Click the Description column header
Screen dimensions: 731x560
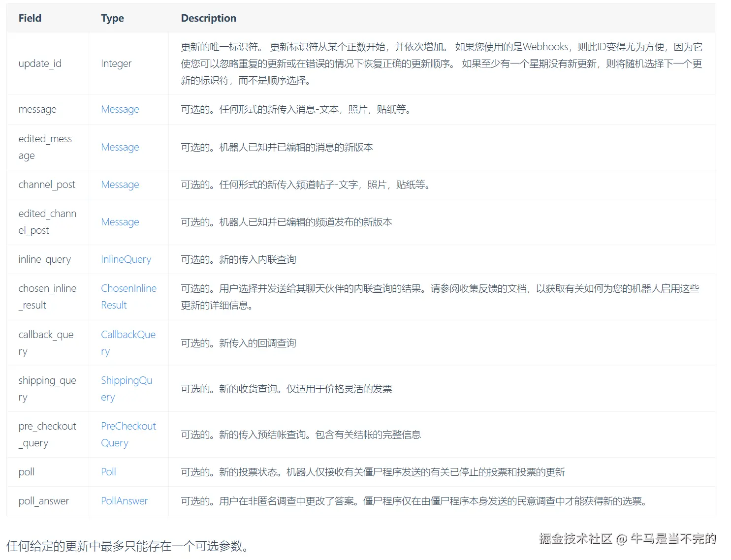209,18
